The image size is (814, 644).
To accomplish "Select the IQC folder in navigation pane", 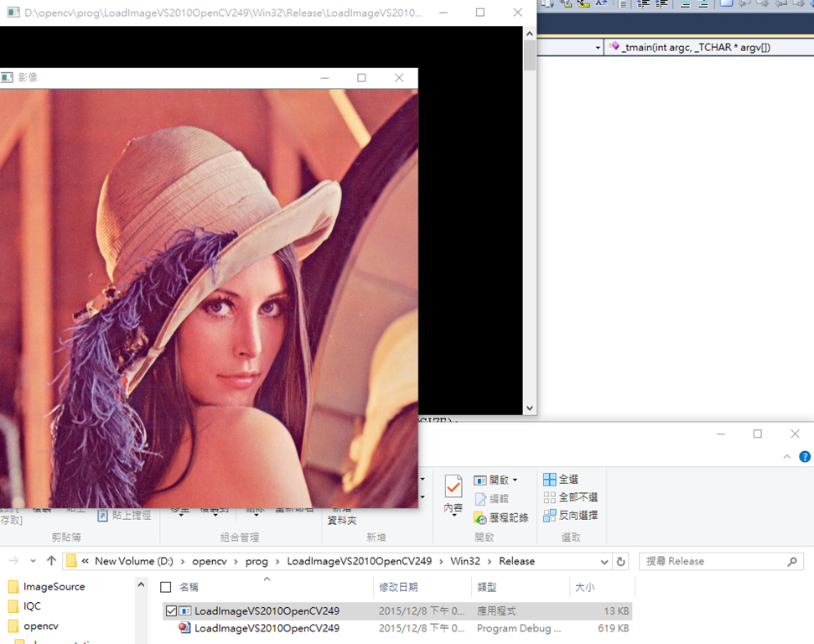I will (x=32, y=606).
